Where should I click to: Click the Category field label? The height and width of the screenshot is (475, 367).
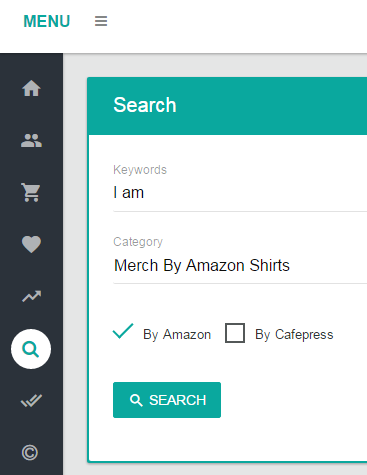pyautogui.click(x=138, y=242)
